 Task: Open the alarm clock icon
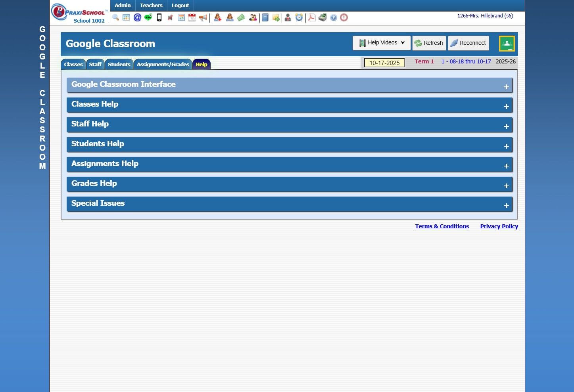(x=299, y=17)
